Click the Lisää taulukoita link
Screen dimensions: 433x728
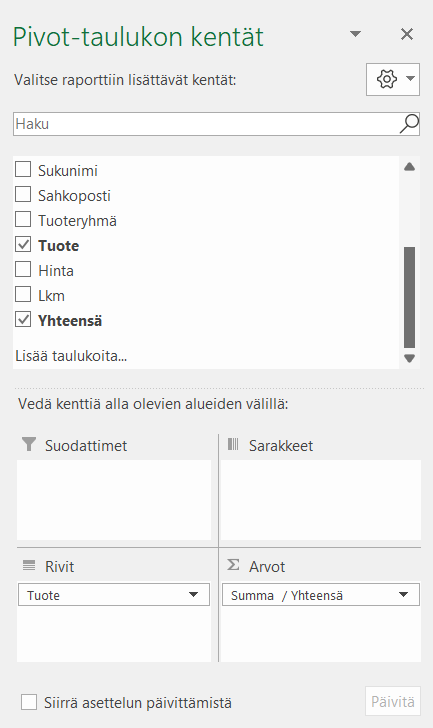pos(71,356)
